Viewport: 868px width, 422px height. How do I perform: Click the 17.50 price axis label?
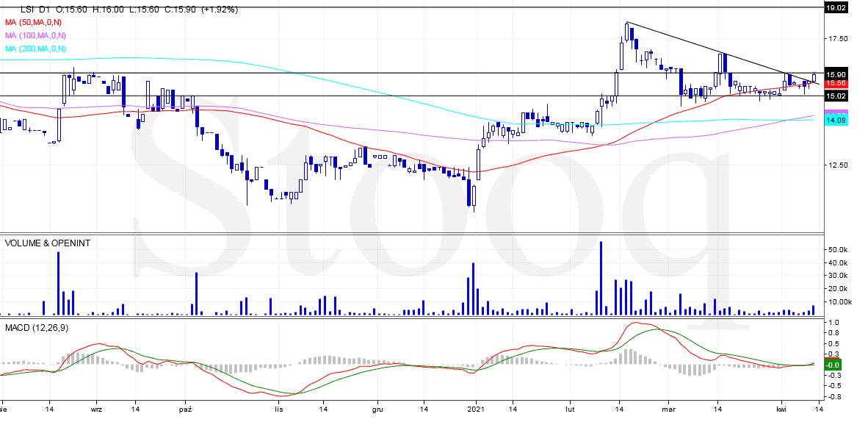(838, 38)
